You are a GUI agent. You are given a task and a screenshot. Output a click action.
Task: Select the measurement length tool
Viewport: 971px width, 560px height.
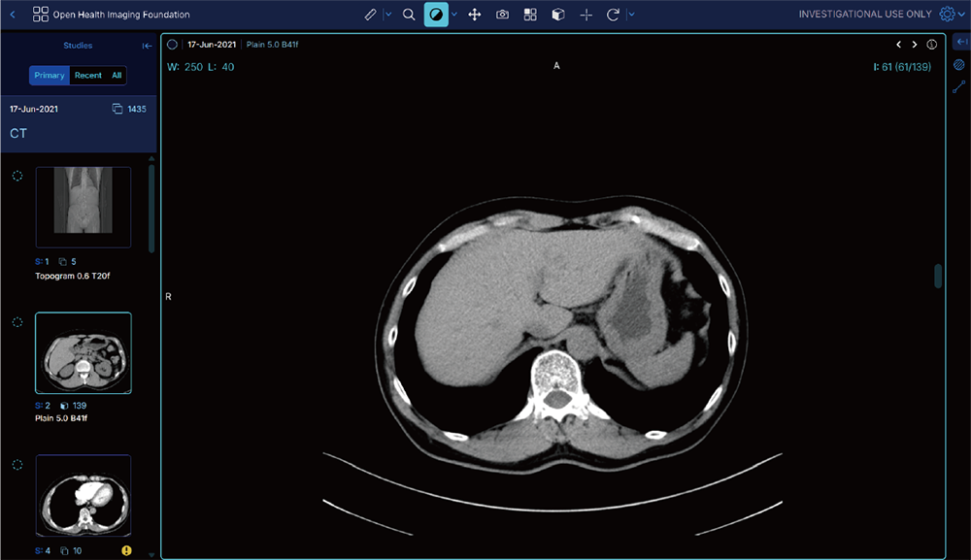[x=370, y=15]
